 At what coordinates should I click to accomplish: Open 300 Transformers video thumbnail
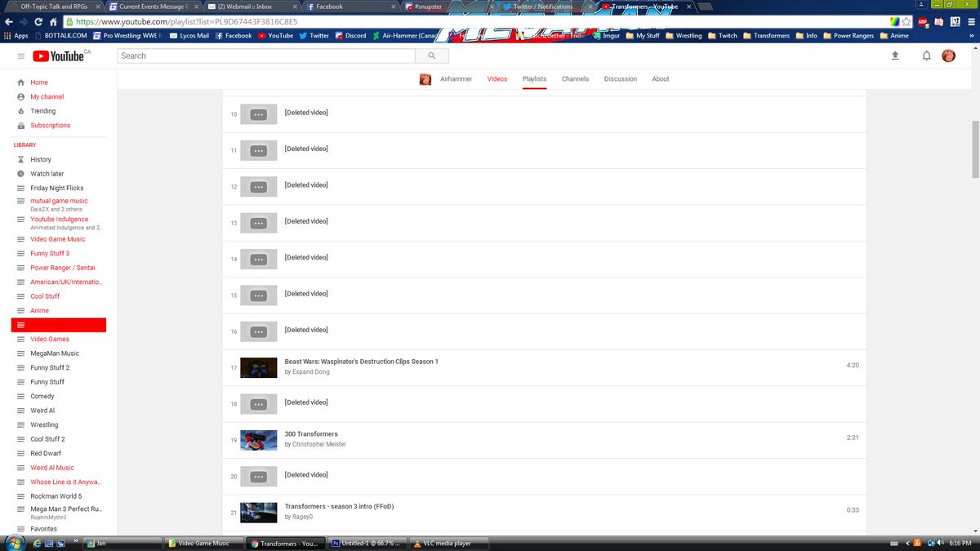[259, 440]
